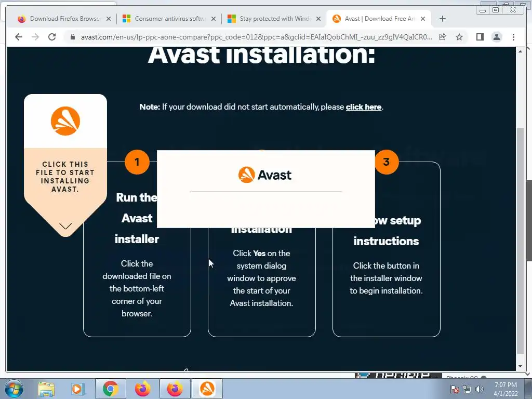Click the second Firefox taskbar icon
The height and width of the screenshot is (399, 532).
point(175,389)
